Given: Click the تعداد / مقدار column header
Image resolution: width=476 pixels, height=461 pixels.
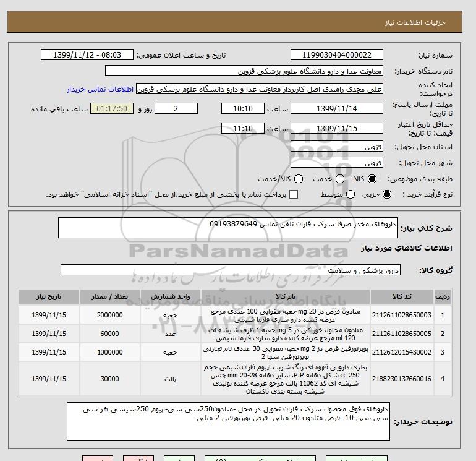Looking at the screenshot, I should 109,296.
